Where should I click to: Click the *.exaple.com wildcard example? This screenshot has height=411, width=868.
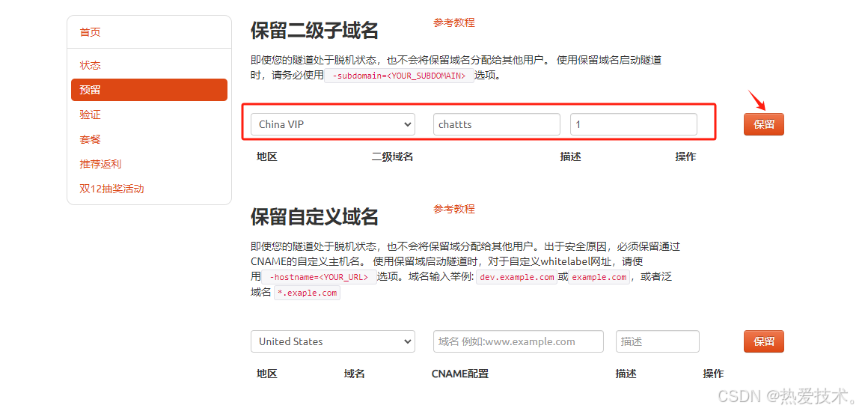[x=307, y=293]
